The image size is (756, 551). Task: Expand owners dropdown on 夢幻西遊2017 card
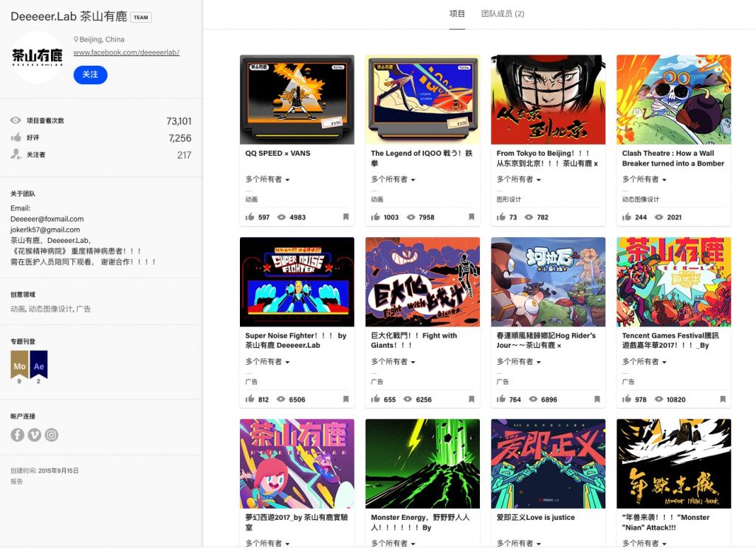click(x=267, y=543)
